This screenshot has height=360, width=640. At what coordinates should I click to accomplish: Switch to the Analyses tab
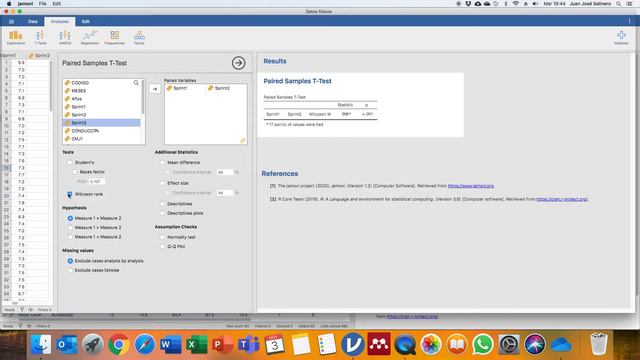click(60, 21)
